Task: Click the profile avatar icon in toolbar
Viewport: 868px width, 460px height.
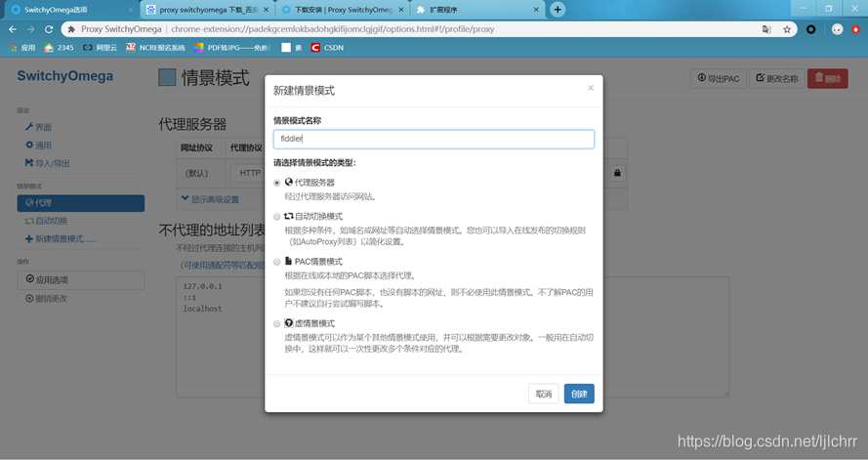Action: tap(837, 29)
